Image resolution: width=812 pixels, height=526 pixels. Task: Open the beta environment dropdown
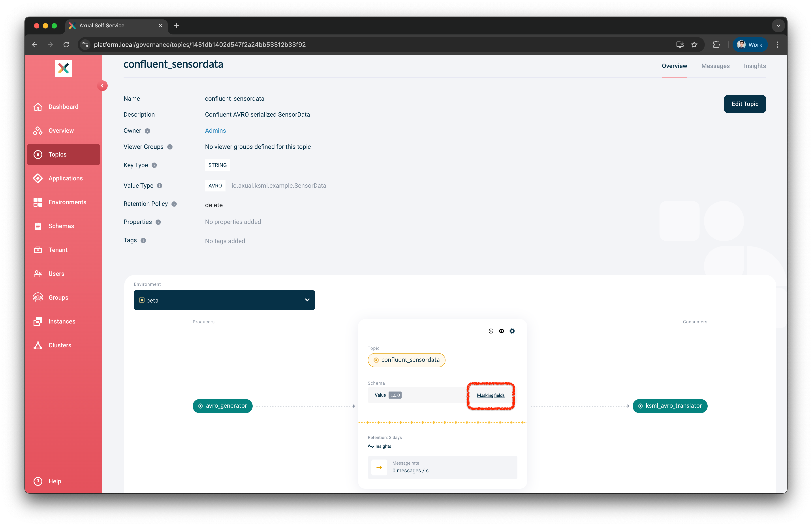[224, 300]
